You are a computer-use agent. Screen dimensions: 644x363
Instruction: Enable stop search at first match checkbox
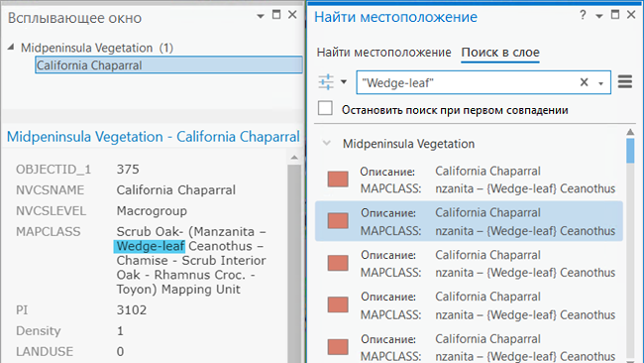point(325,108)
